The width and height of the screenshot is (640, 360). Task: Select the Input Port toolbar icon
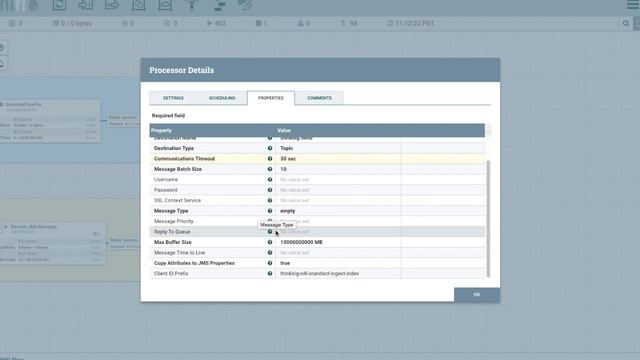point(85,5)
